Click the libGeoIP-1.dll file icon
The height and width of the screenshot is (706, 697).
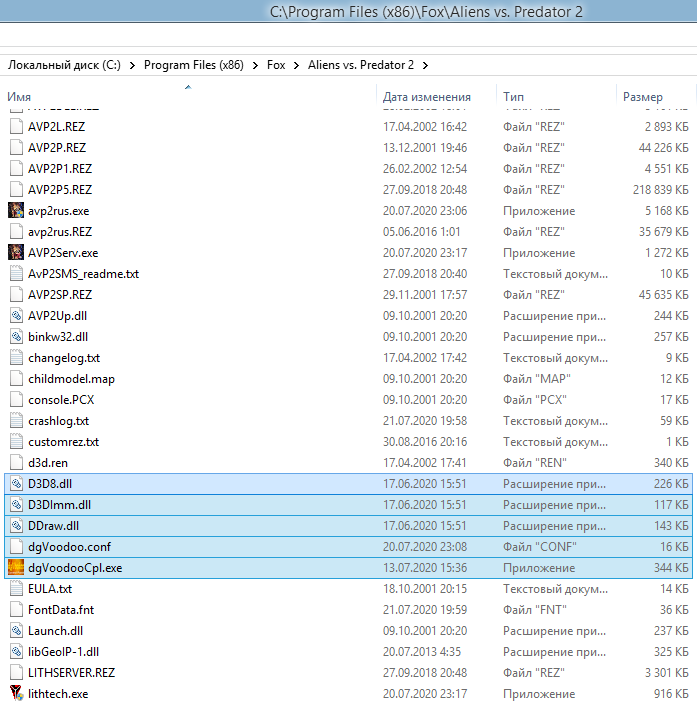point(16,652)
